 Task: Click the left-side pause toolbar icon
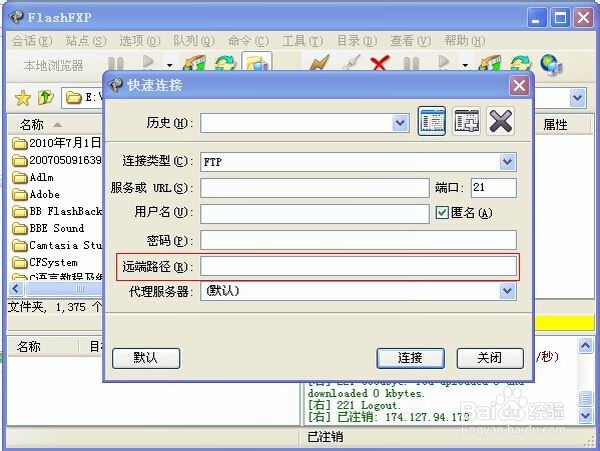tap(116, 64)
